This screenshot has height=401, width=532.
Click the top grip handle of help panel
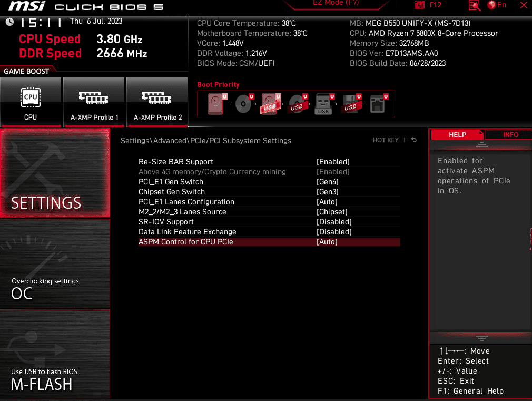[481, 145]
